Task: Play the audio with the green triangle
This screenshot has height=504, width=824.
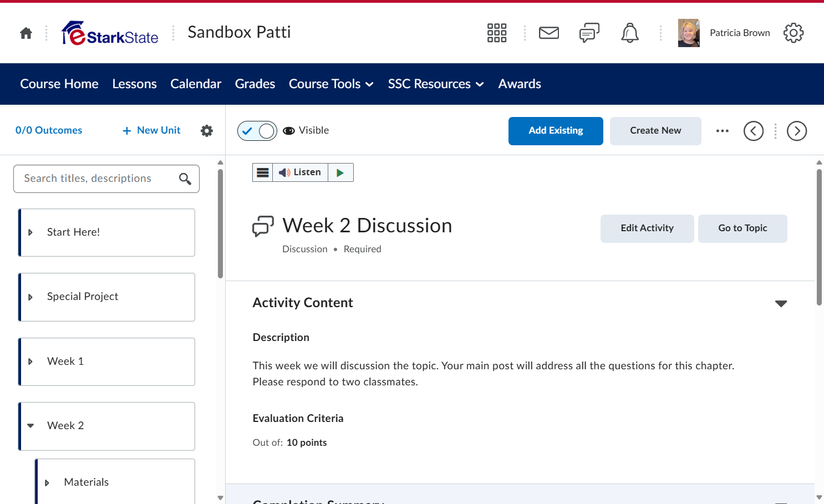Action: click(x=340, y=172)
